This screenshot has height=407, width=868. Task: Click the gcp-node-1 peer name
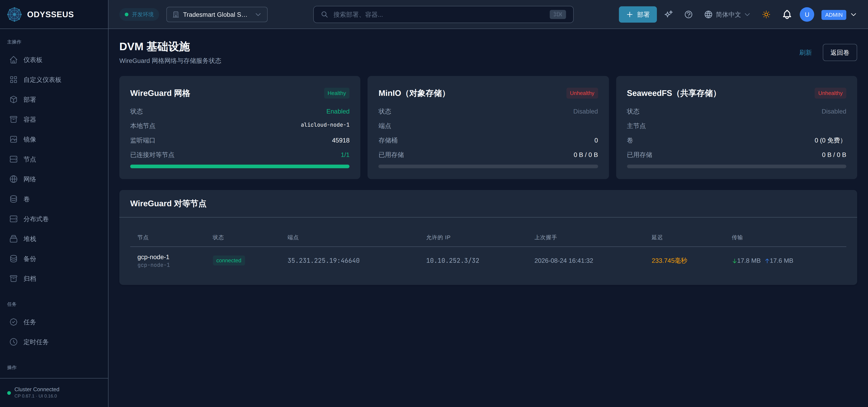tap(153, 257)
